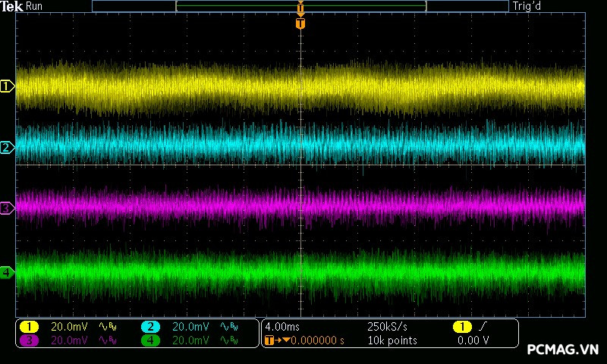The width and height of the screenshot is (607, 364).
Task: Click the 4.00ms timebase readout
Action: [281, 327]
